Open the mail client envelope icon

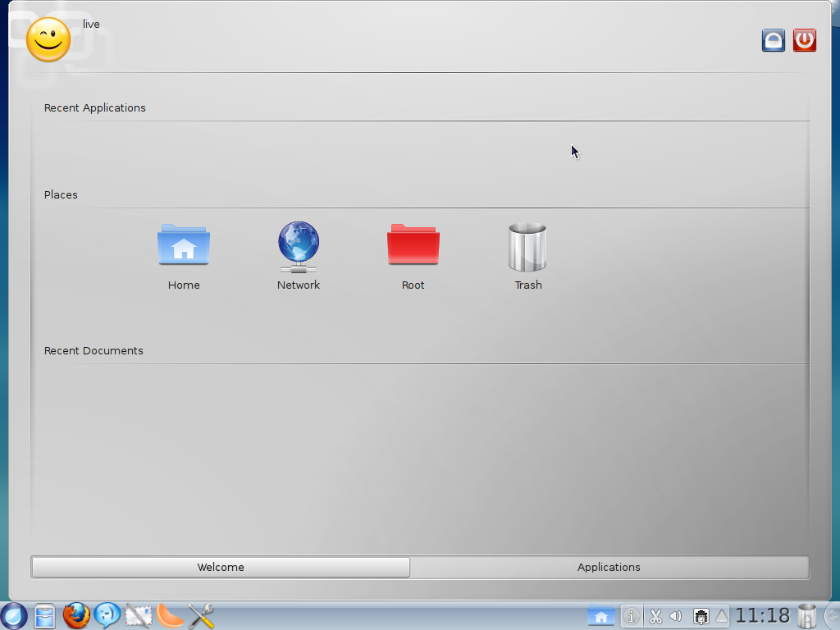pos(139,615)
